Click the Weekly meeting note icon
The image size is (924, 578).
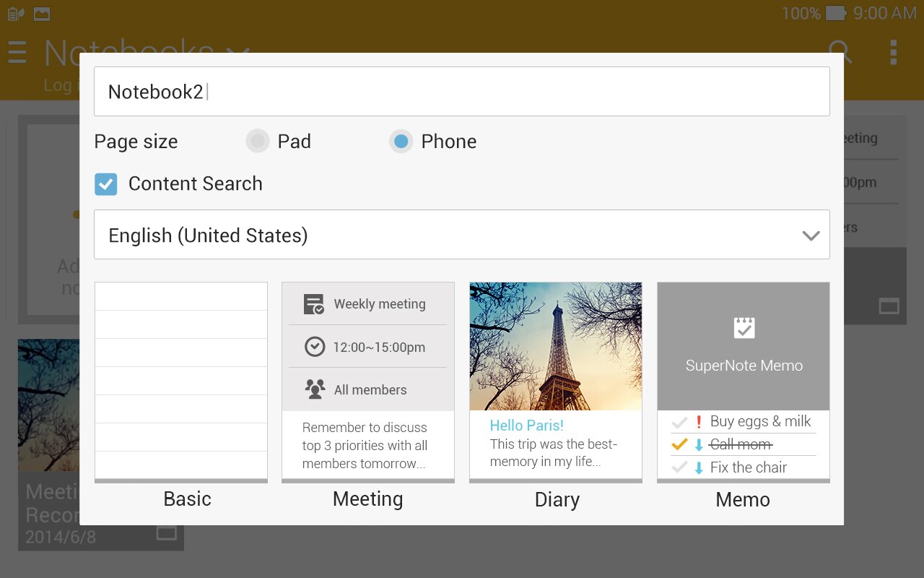point(314,304)
